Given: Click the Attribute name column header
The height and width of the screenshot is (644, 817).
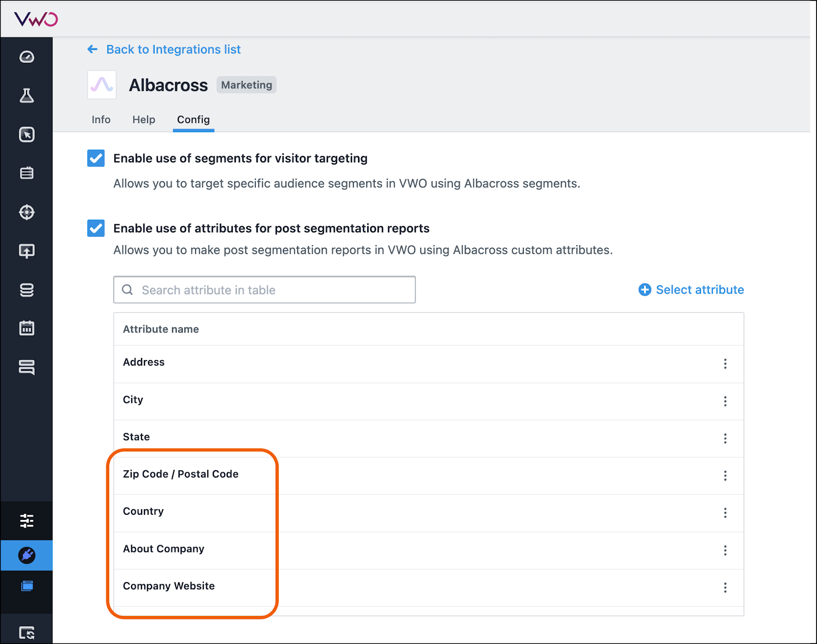Looking at the screenshot, I should [161, 329].
